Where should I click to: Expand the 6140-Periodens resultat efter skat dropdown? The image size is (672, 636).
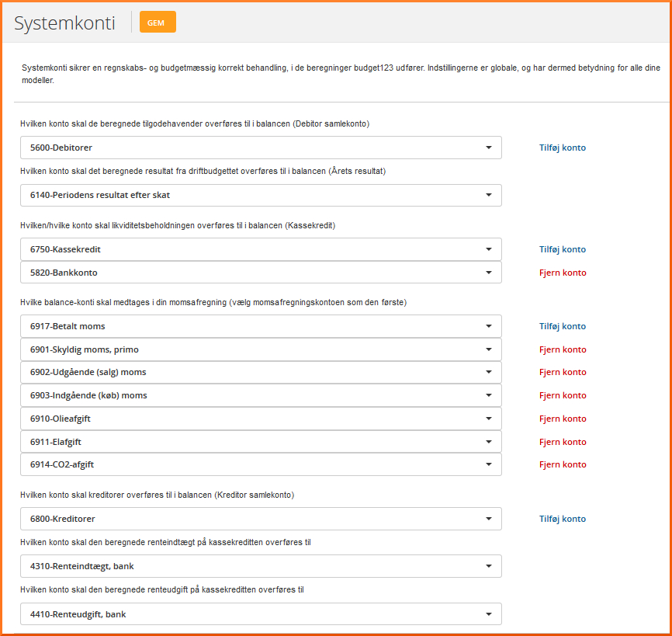click(x=261, y=195)
